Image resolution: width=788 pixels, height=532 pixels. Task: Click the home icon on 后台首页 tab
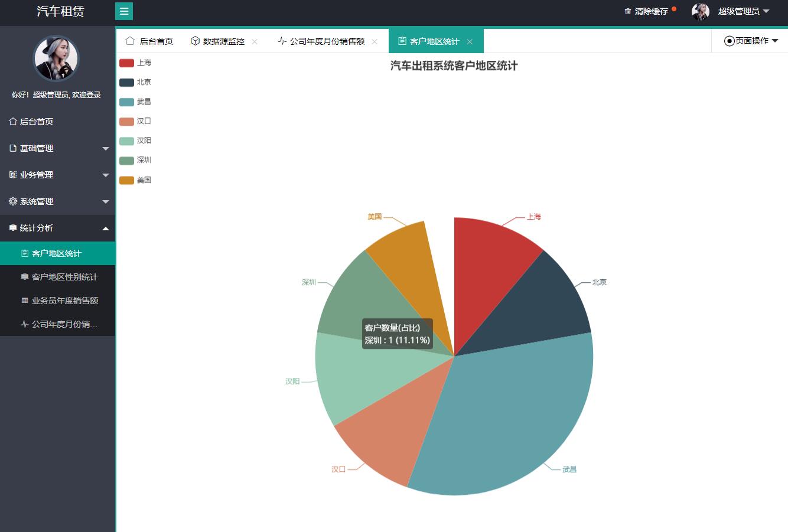(x=130, y=41)
